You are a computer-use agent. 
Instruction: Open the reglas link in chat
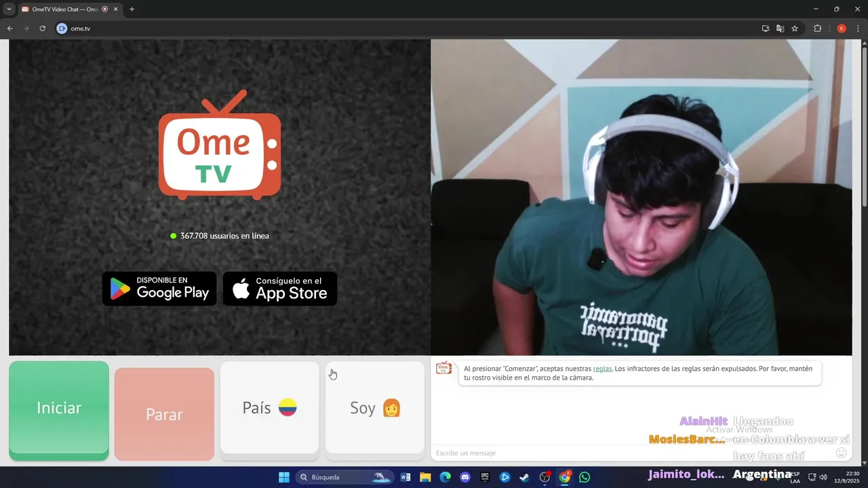pos(602,369)
